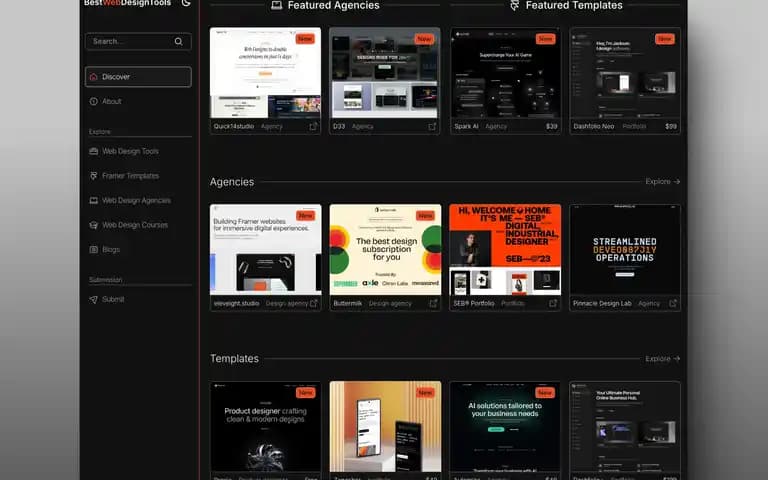This screenshot has height=480, width=768.
Task: Open phone mockup template thumbnail
Action: click(385, 427)
